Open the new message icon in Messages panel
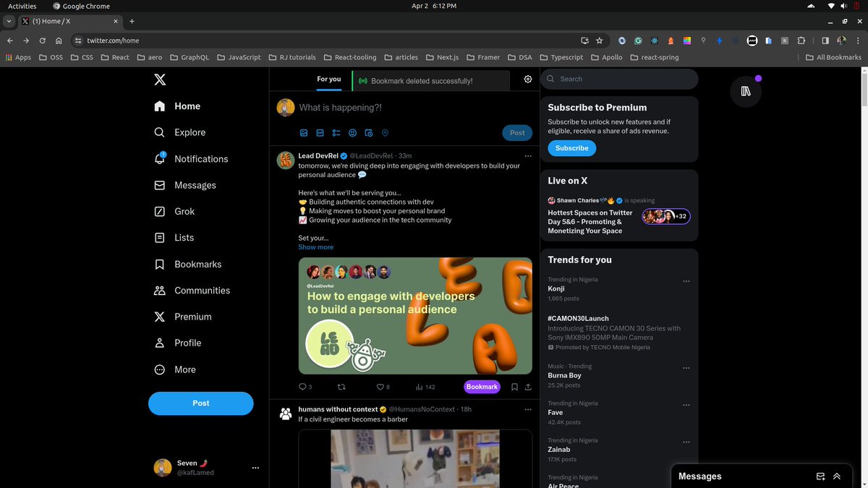This screenshot has width=868, height=488. click(x=820, y=476)
